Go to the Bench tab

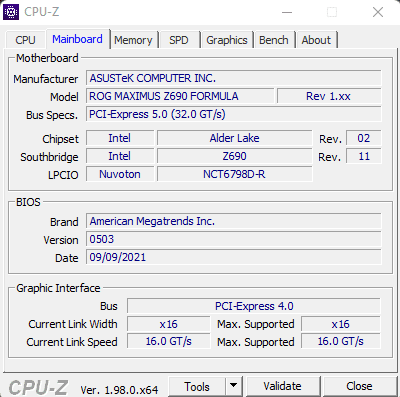click(x=274, y=40)
